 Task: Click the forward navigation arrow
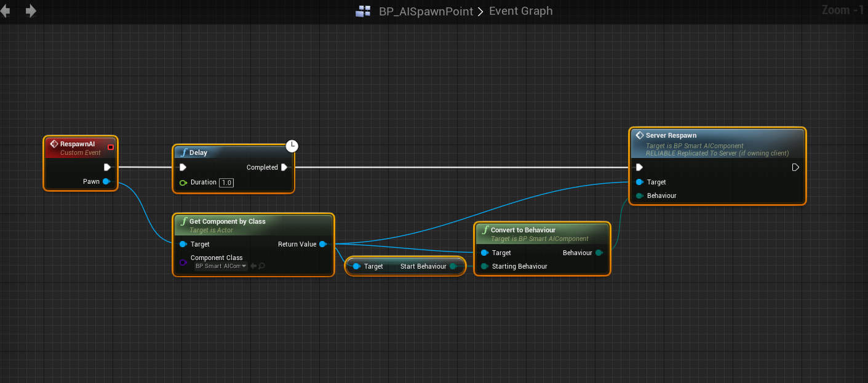click(30, 11)
